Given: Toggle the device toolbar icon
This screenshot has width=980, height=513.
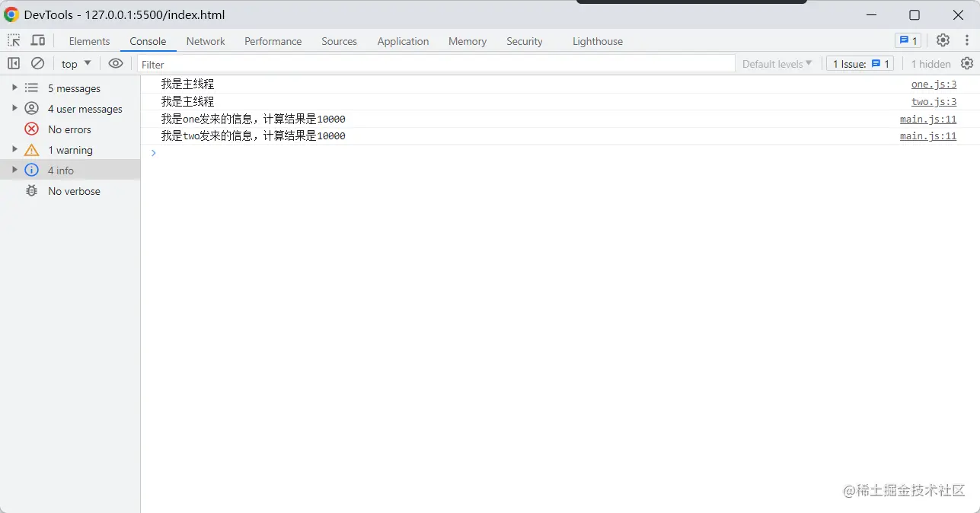Looking at the screenshot, I should tap(37, 40).
